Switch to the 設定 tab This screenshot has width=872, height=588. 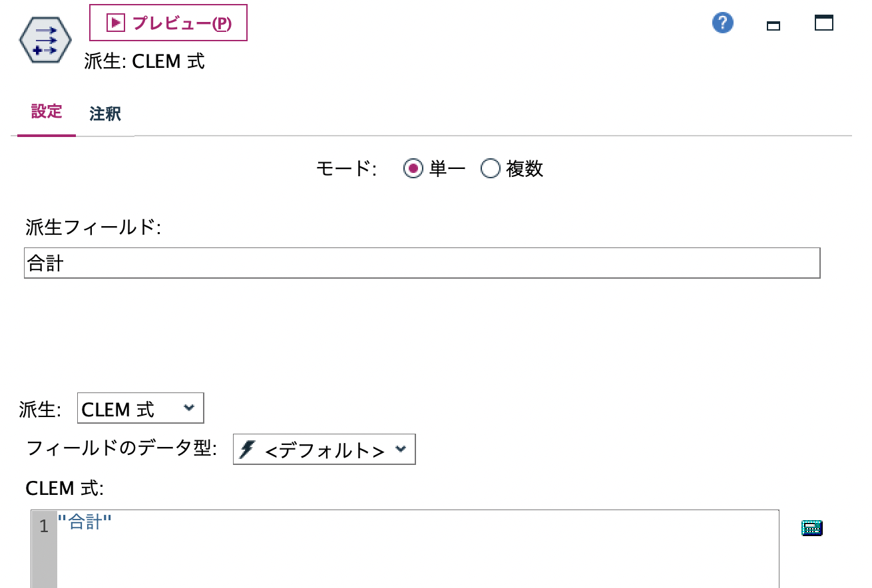[x=45, y=113]
